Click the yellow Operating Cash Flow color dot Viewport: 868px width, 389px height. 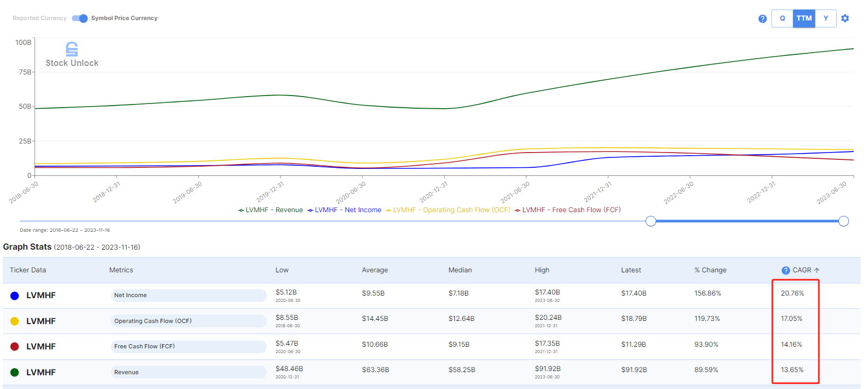pos(15,321)
